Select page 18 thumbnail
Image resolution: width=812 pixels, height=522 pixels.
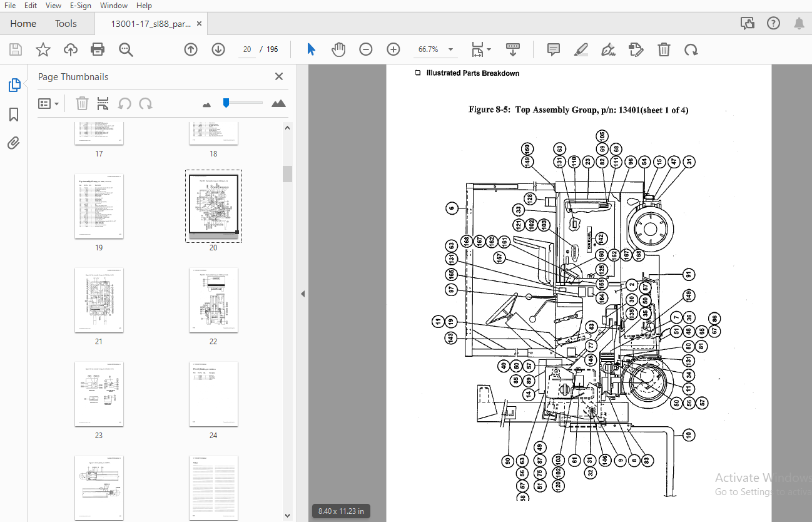click(213, 133)
